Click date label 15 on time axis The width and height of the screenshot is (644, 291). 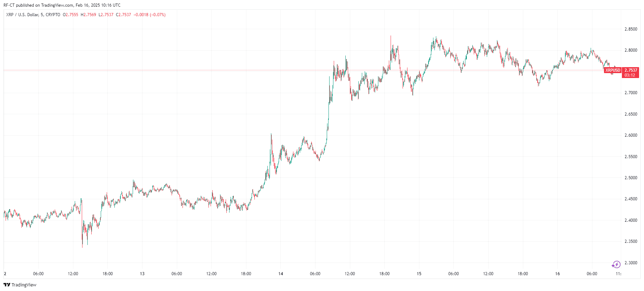[x=419, y=274]
